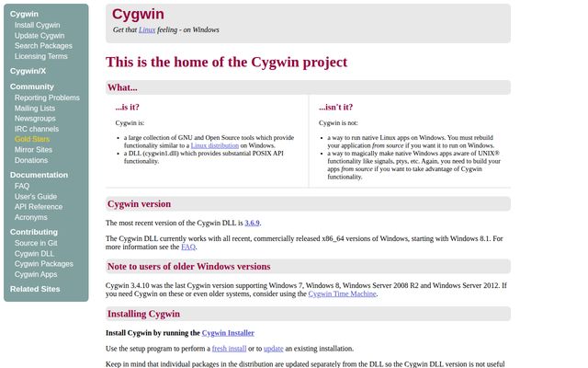View Mirror Sites list
The image size is (588, 368).
33,150
